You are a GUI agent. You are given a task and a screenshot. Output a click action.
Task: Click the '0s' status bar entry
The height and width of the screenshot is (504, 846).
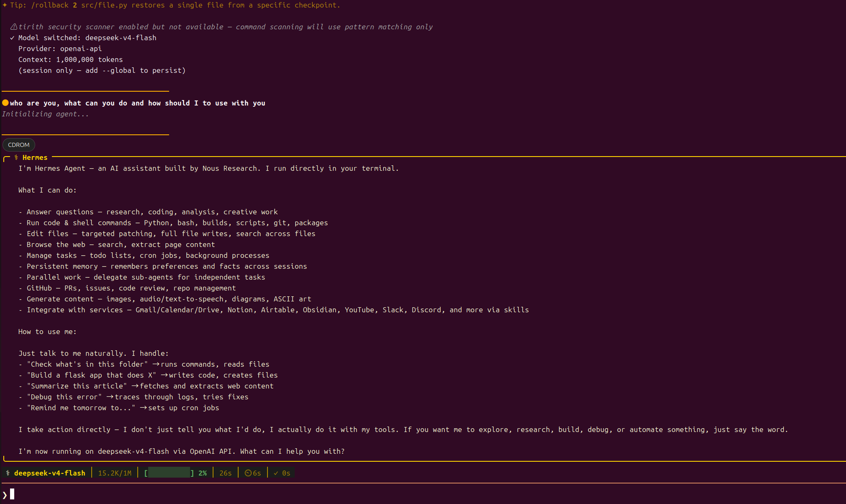(286, 473)
